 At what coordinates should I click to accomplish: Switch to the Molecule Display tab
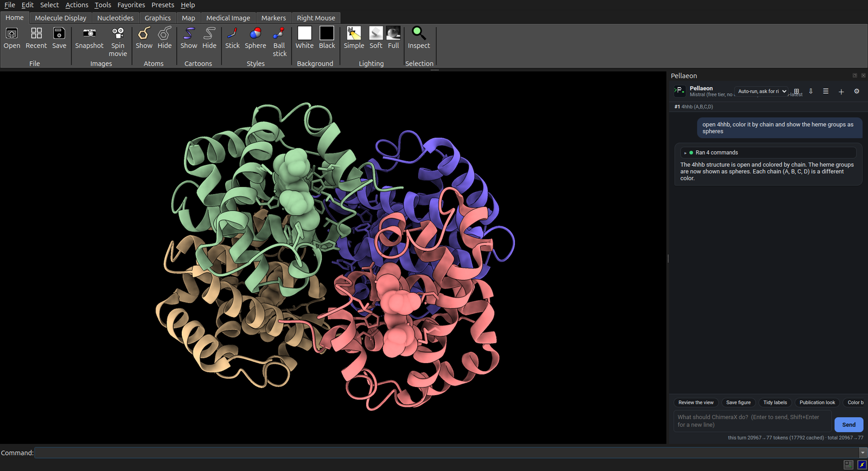(x=61, y=18)
